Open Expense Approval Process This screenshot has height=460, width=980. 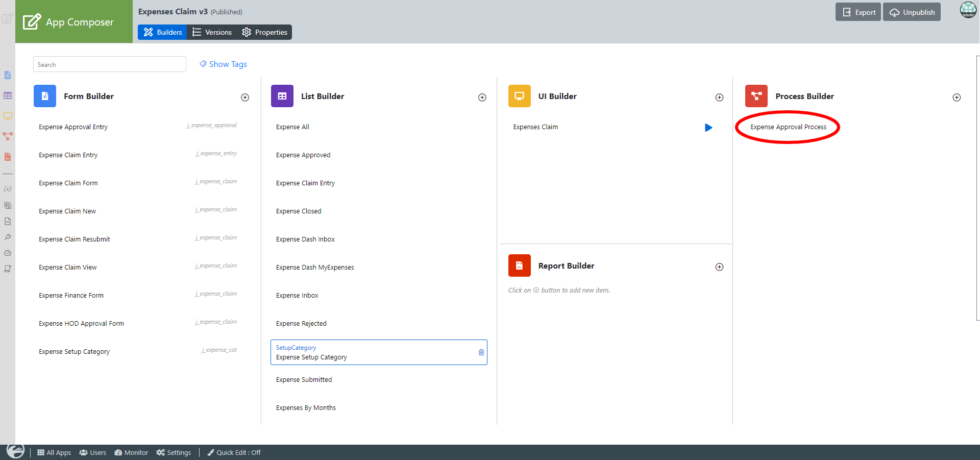point(788,127)
